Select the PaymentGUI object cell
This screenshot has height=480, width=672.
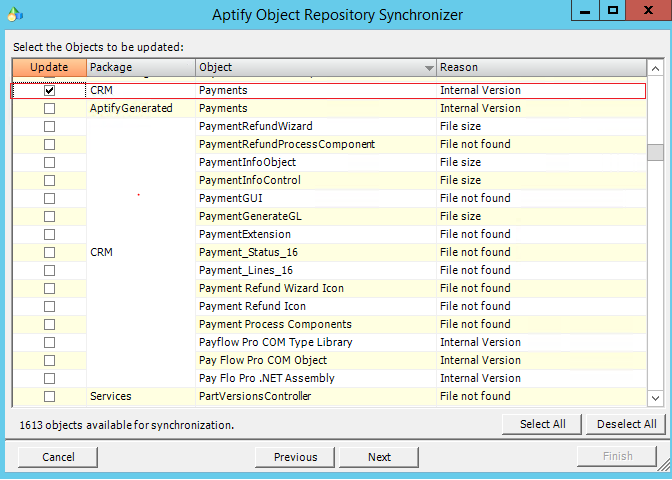point(316,198)
